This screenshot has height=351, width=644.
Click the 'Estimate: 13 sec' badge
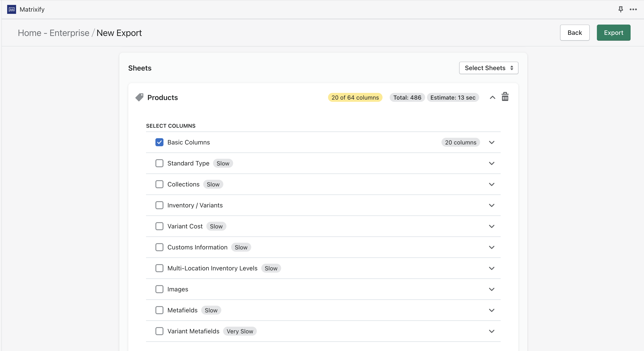453,98
